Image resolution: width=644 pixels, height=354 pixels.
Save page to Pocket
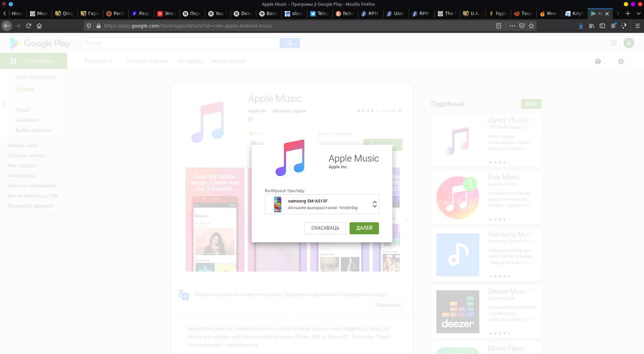tap(522, 26)
